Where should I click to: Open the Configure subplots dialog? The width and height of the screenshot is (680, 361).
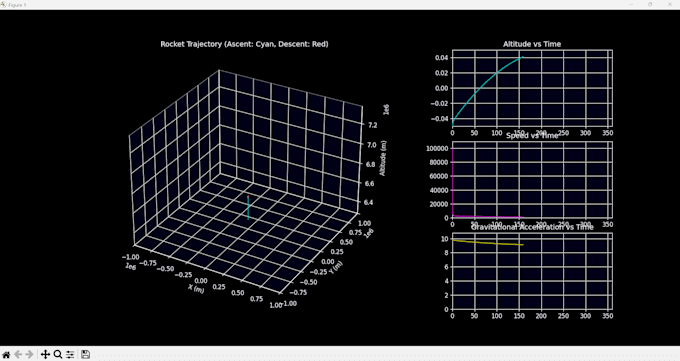coord(70,354)
